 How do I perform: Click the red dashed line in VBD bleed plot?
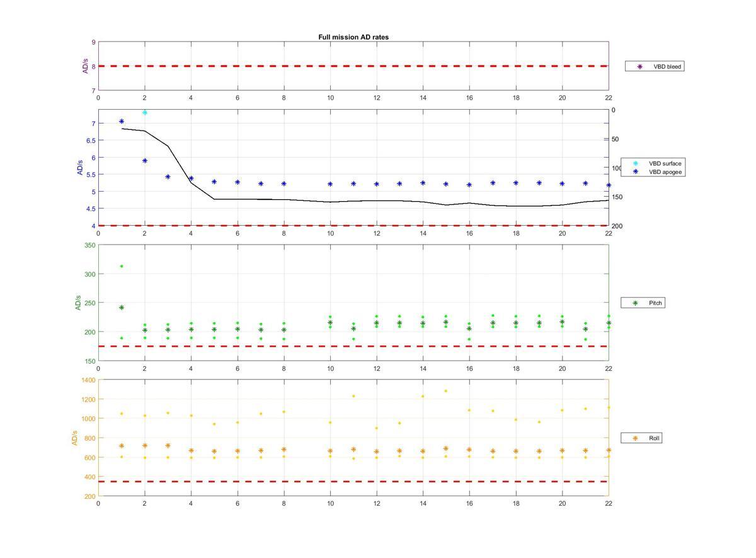(x=353, y=66)
